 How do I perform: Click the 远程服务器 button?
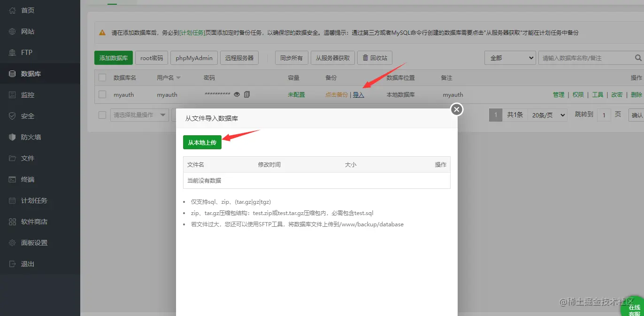[239, 58]
